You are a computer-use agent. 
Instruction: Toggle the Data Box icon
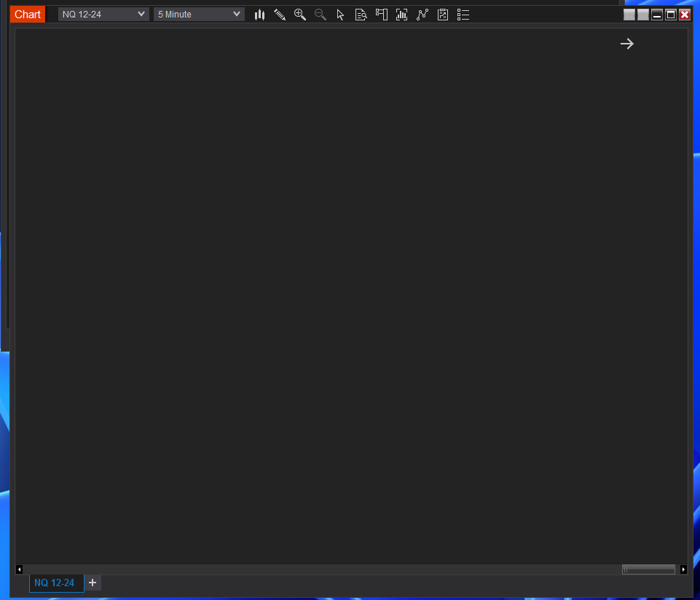(x=361, y=15)
